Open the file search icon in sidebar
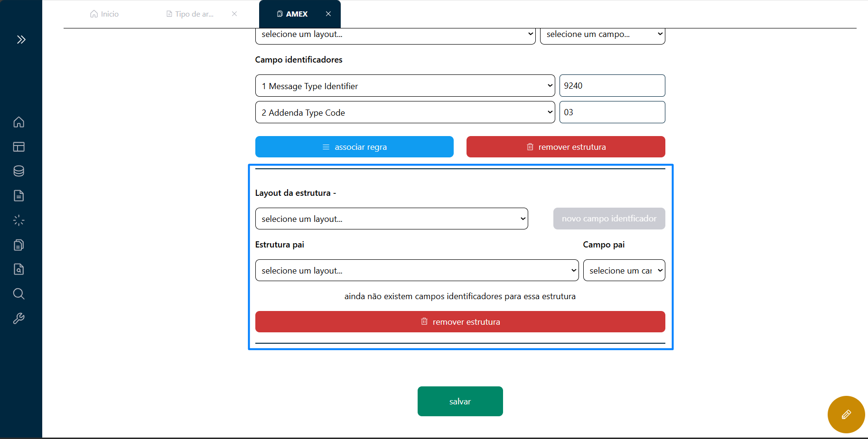 19,269
